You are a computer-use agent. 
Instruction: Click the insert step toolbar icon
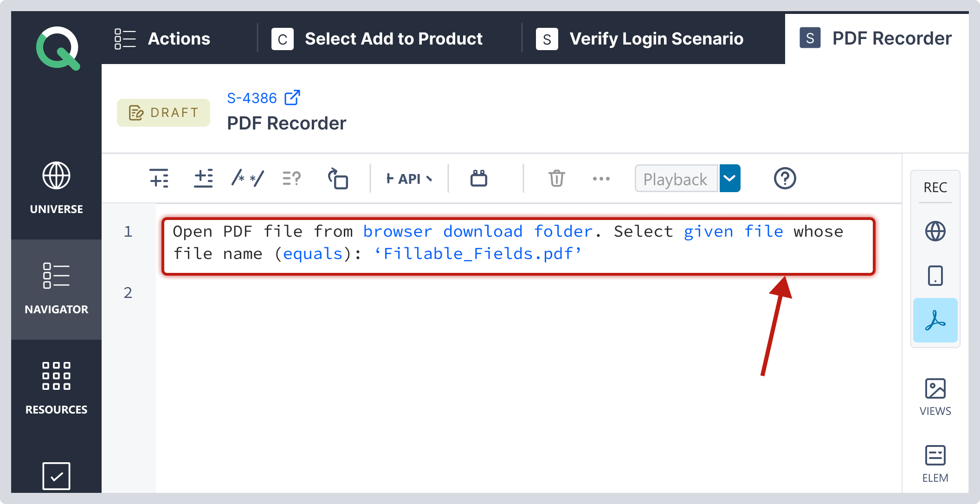coord(159,178)
